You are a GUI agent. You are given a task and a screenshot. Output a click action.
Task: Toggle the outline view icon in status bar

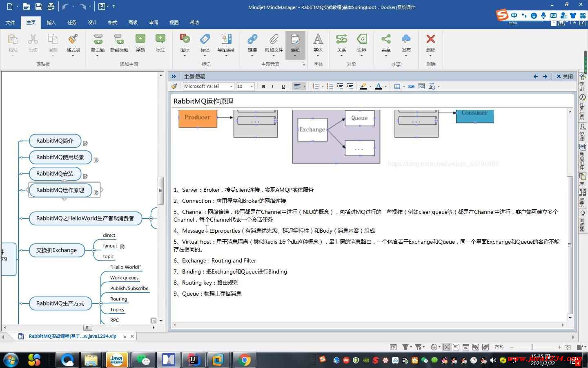[456, 347]
